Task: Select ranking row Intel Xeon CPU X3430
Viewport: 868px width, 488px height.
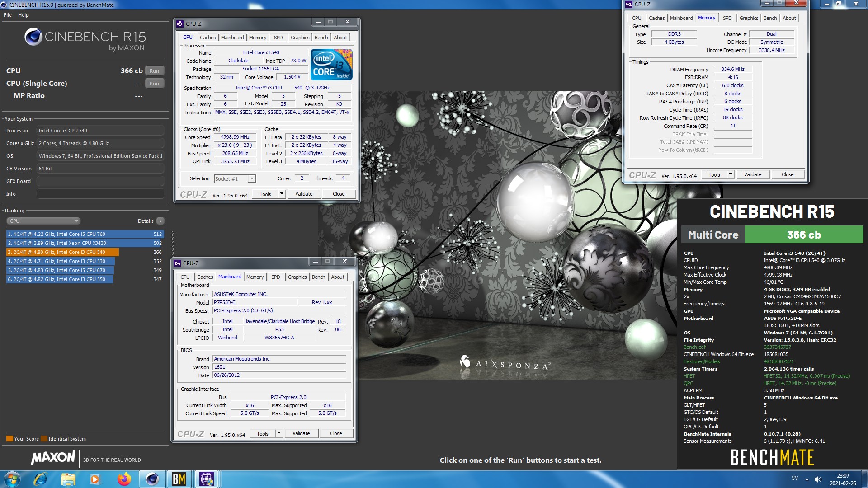Action: pyautogui.click(x=85, y=243)
